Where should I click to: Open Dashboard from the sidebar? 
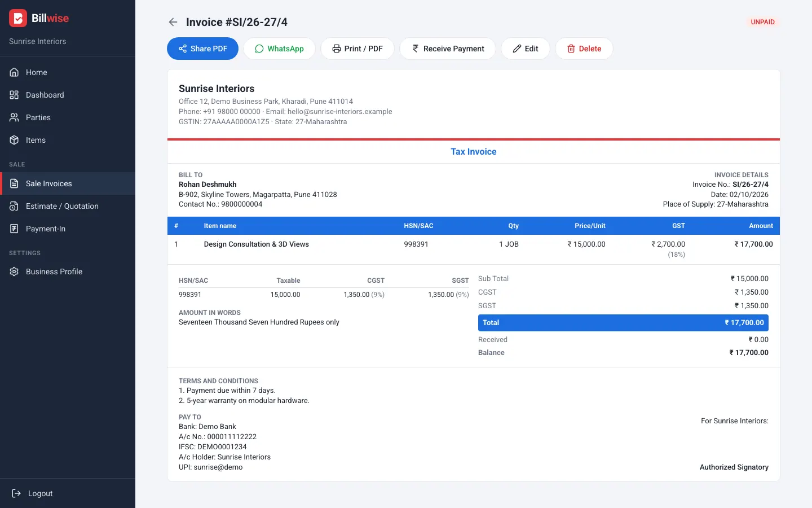(68, 95)
